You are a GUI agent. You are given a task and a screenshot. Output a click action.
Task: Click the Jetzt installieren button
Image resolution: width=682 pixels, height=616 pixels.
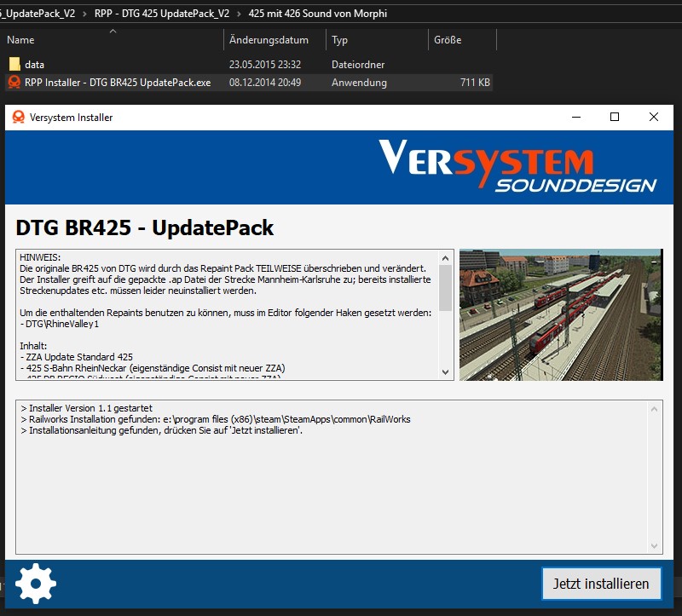point(601,584)
